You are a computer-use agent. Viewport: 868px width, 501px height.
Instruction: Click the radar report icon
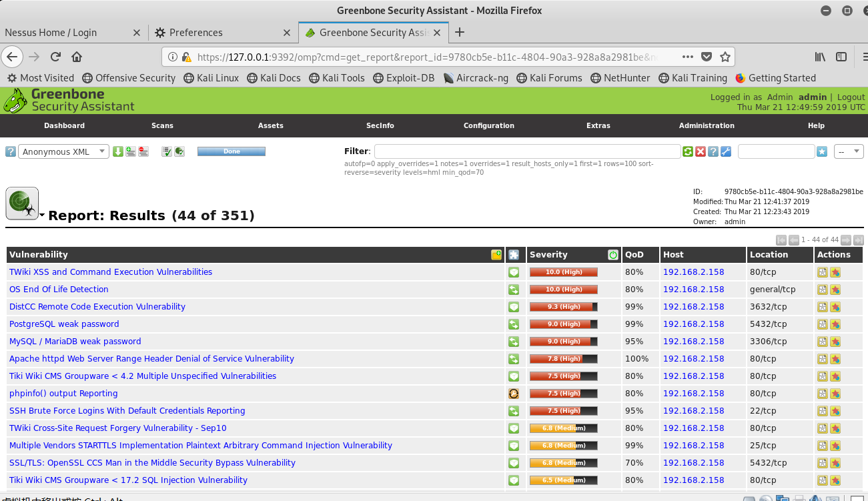point(22,203)
